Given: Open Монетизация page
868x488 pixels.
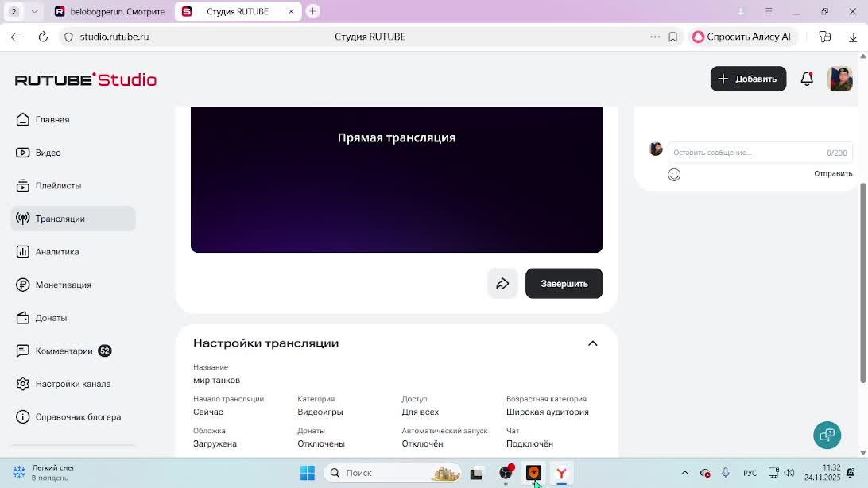Looking at the screenshot, I should 72,285.
